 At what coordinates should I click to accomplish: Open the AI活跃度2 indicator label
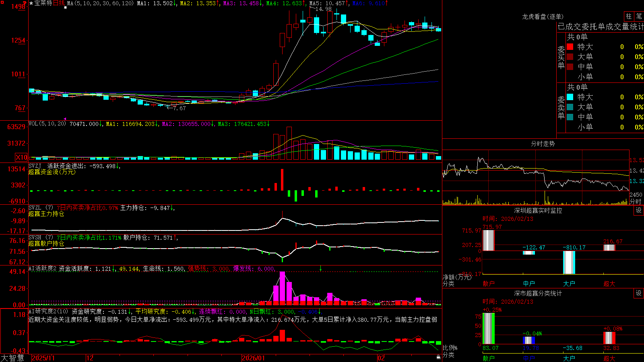[x=43, y=268]
